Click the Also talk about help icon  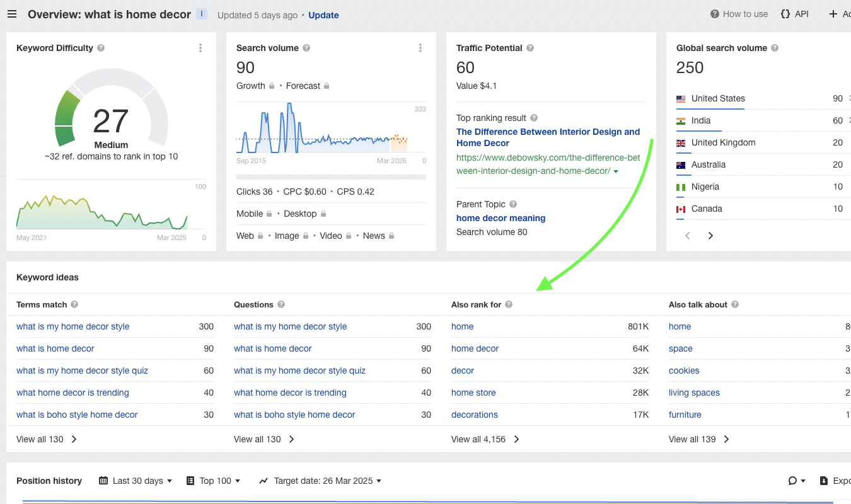coord(735,304)
